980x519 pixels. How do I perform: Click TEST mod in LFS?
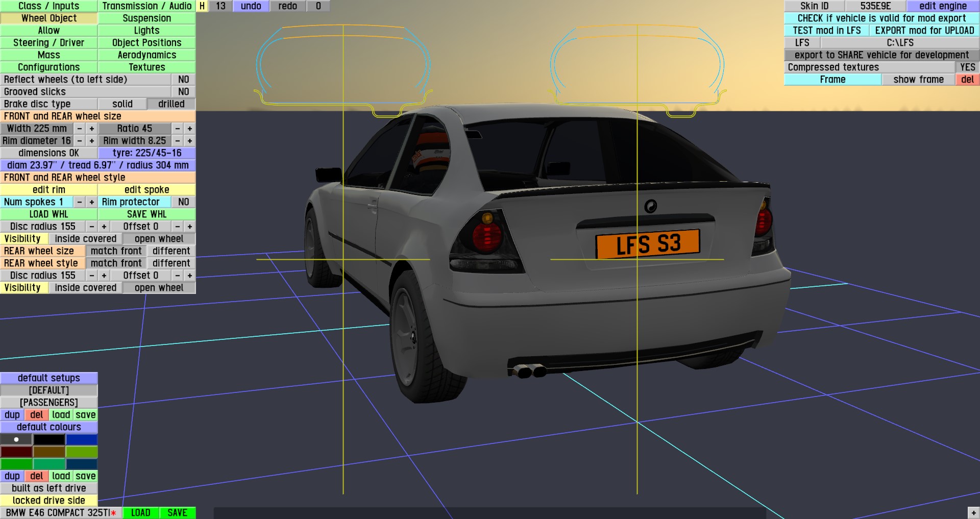(827, 31)
